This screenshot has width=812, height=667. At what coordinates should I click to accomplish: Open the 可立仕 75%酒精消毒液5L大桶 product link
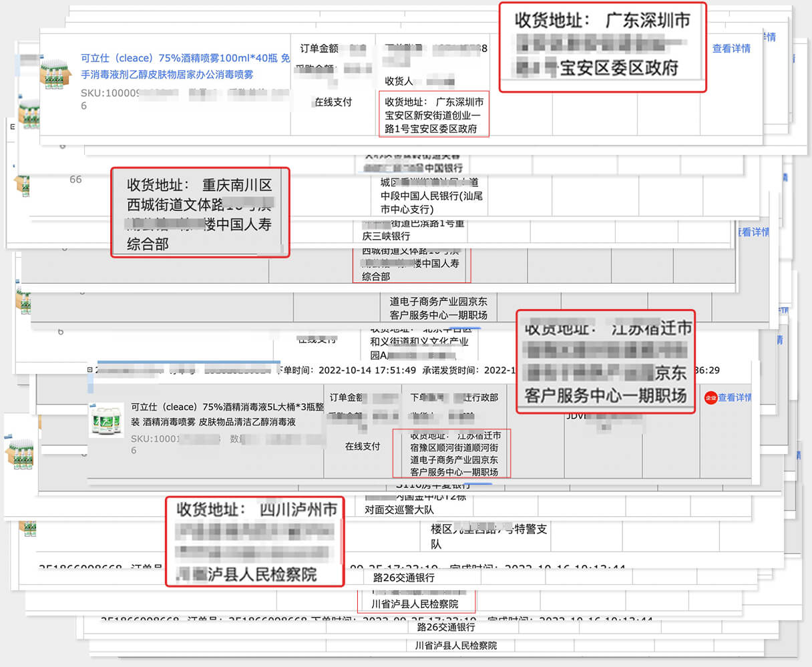(227, 414)
